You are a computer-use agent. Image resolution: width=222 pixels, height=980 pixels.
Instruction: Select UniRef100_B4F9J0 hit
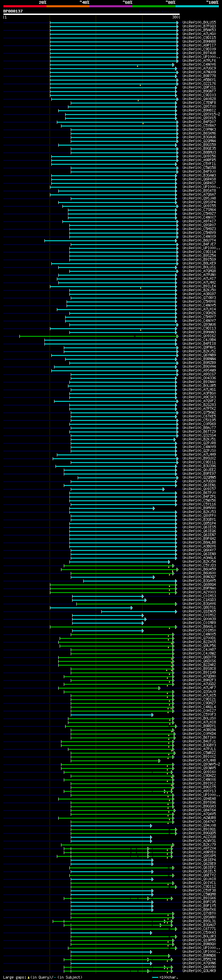199,172
